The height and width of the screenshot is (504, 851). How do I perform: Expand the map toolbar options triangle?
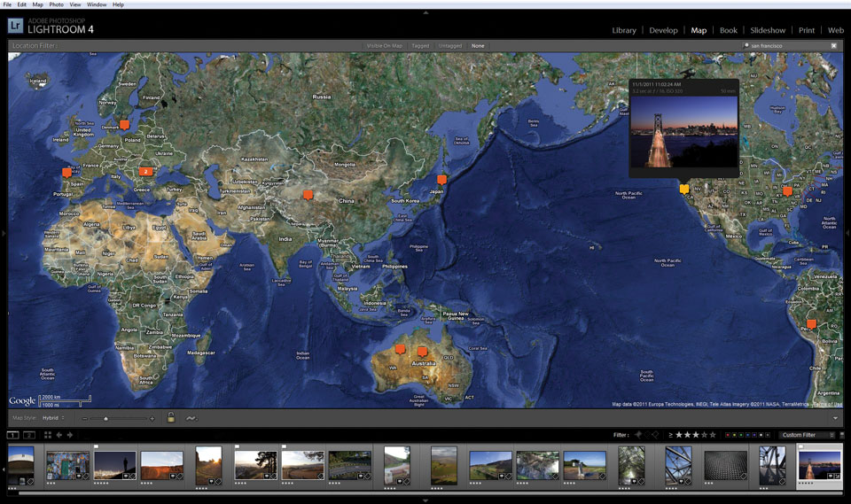[835, 418]
